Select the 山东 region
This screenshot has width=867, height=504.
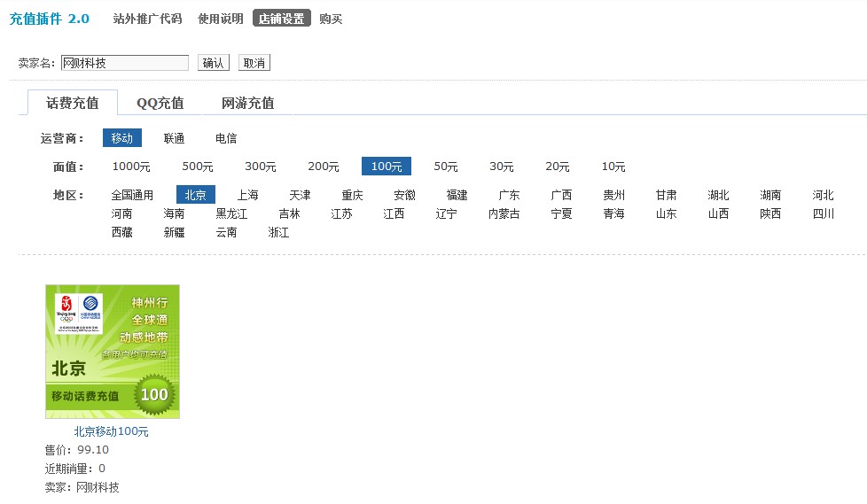pos(666,213)
